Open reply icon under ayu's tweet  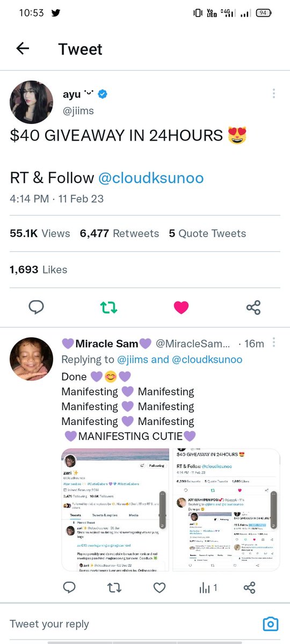point(36,307)
